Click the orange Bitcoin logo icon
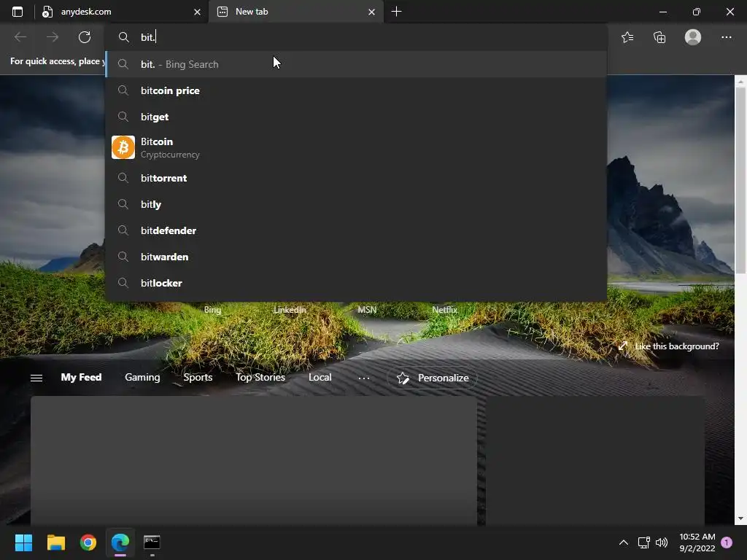This screenshot has width=747, height=560. (123, 147)
